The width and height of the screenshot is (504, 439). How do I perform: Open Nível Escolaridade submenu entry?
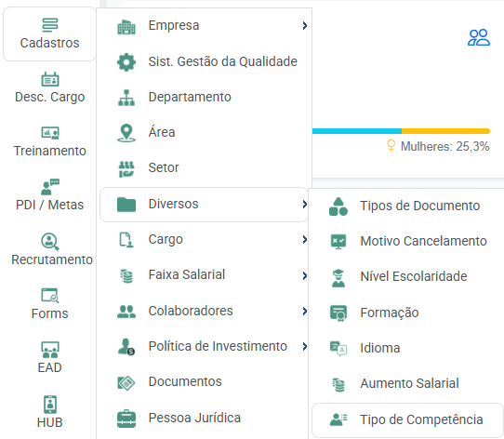[407, 276]
